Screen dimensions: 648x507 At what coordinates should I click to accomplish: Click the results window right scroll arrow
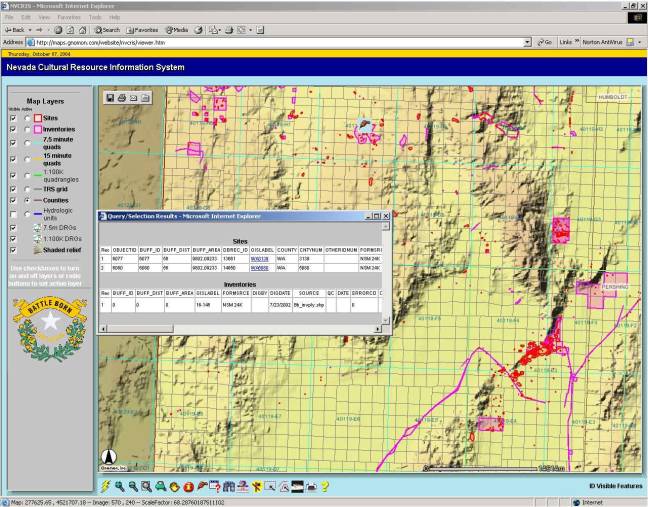pyautogui.click(x=379, y=328)
